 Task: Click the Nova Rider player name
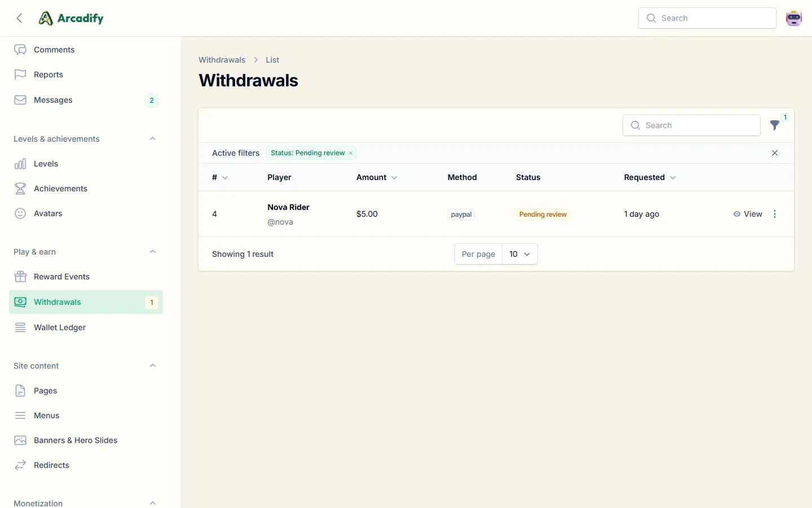289,207
